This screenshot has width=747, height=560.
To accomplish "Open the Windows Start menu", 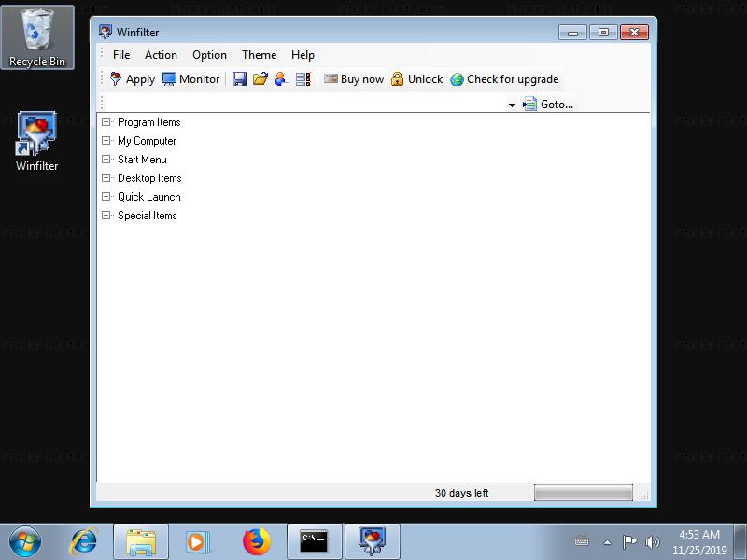I will [25, 541].
